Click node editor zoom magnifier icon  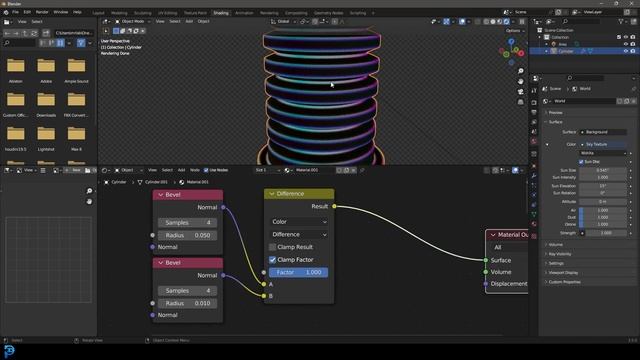point(89,191)
